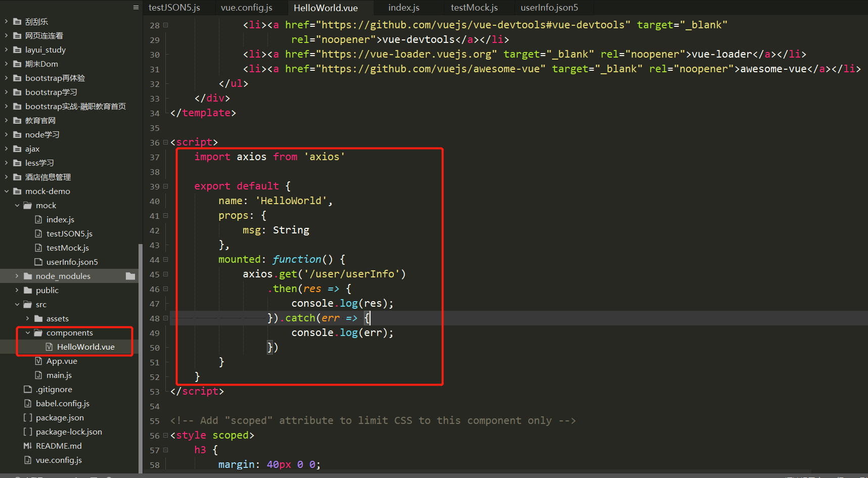Switch to the testMock.js tab

click(474, 8)
